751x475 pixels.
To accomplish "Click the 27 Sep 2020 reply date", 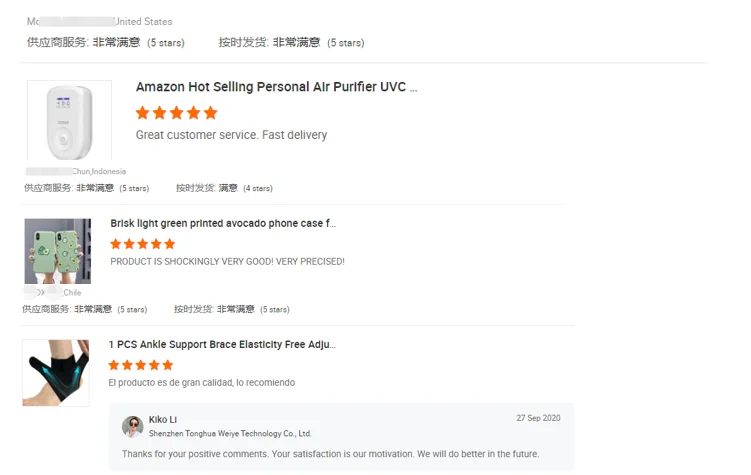I will 538,418.
